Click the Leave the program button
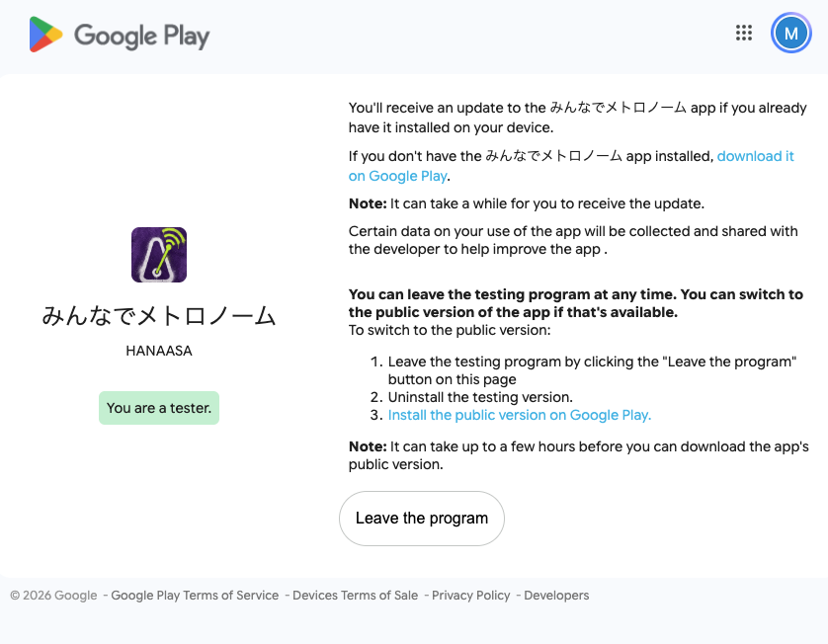Viewport: 828px width, 644px height. coord(421,518)
